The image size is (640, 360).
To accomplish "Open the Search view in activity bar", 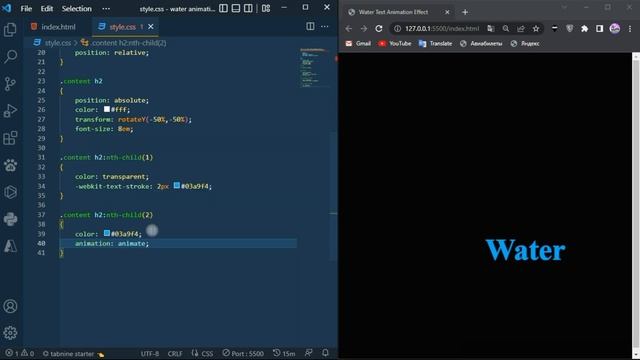I will 10,56.
